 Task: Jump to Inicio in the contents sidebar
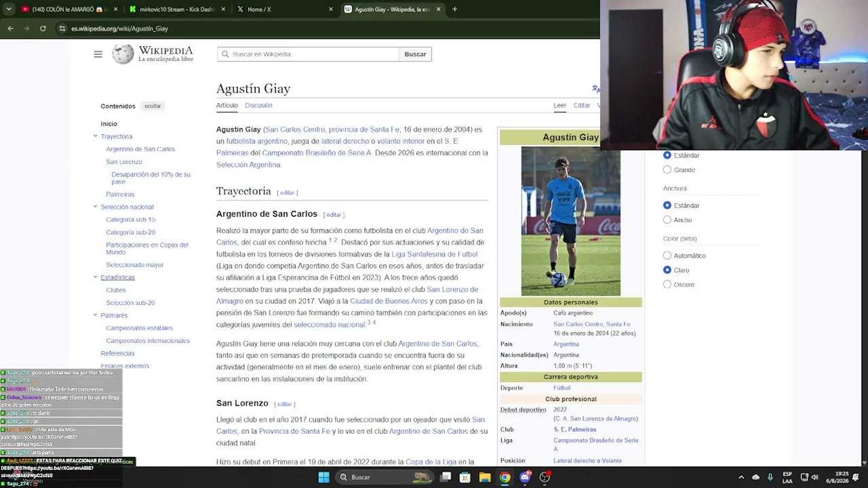109,124
